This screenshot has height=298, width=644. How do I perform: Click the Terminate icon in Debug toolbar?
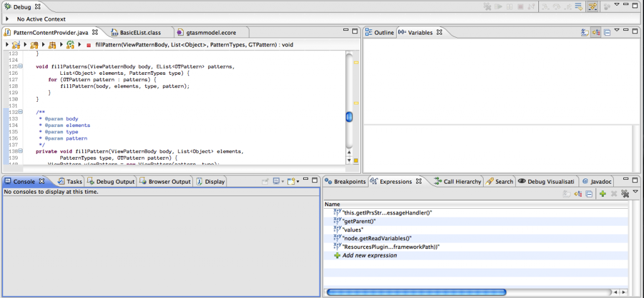click(520, 6)
